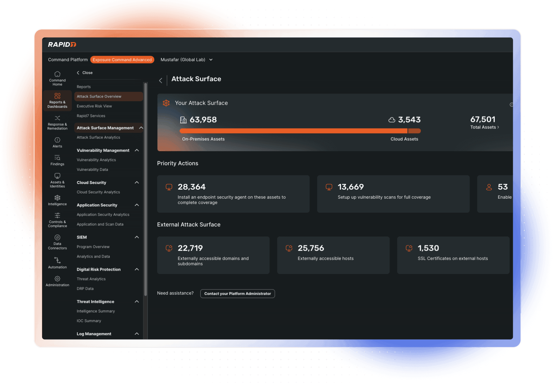The width and height of the screenshot is (553, 392).
Task: Open Command Home in sidebar
Action: pyautogui.click(x=57, y=79)
